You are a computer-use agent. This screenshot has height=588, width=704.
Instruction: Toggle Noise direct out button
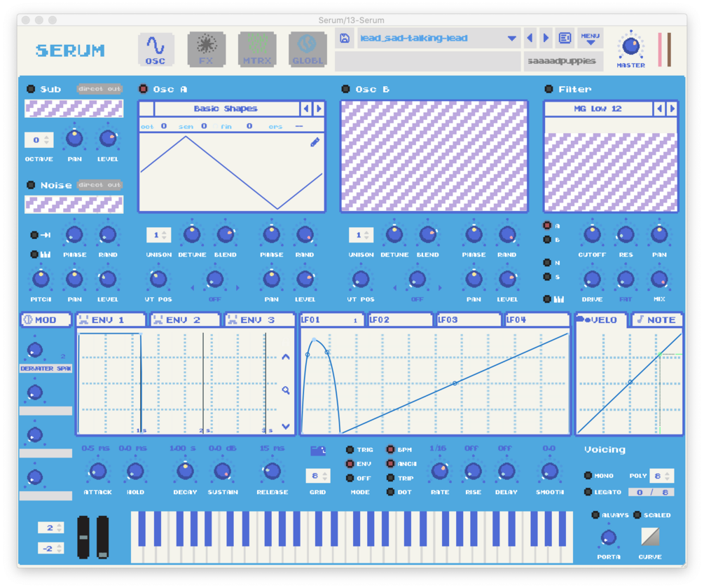(x=99, y=184)
